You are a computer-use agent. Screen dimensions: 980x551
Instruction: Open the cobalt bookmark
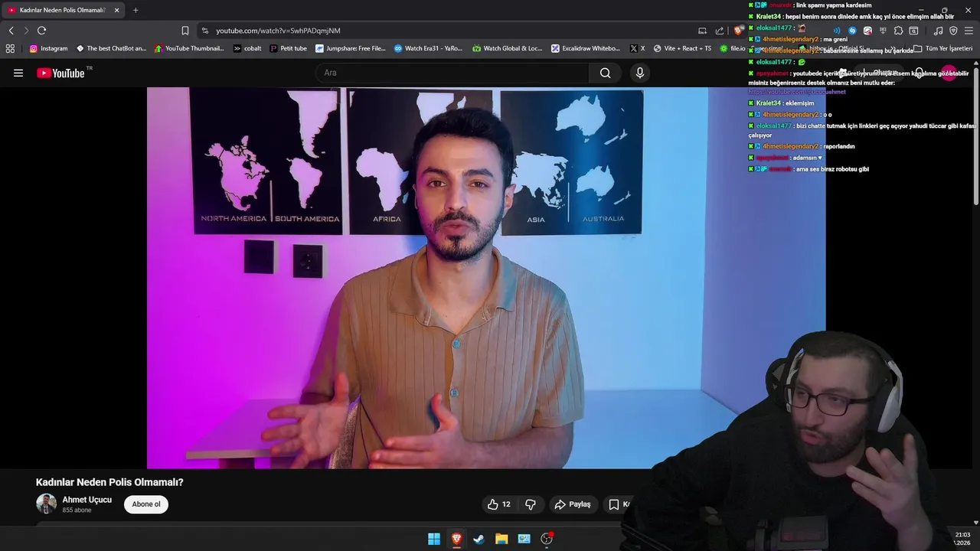coord(247,48)
